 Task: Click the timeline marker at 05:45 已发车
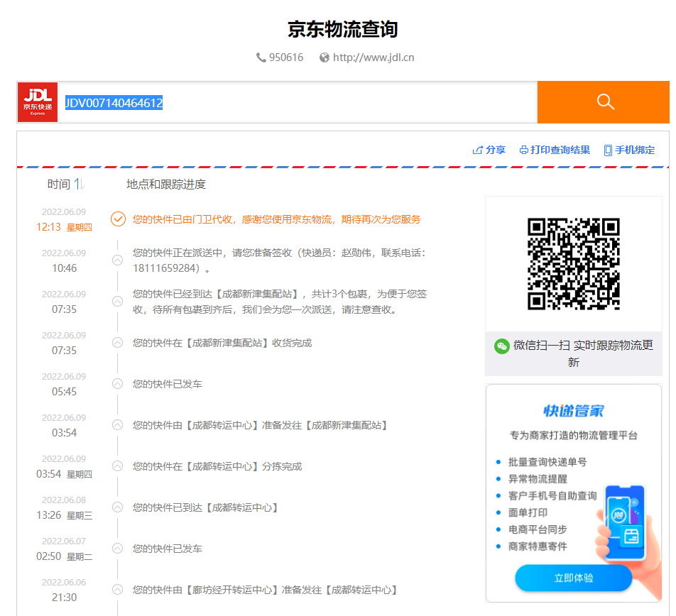coord(117,383)
